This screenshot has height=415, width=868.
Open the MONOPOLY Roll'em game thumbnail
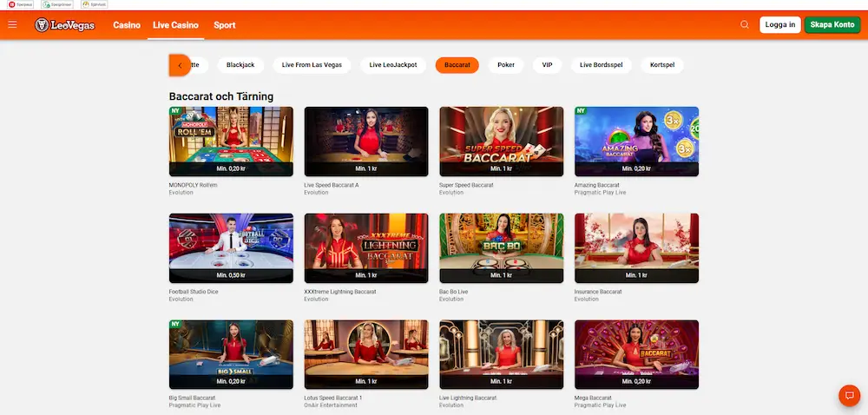pos(231,142)
